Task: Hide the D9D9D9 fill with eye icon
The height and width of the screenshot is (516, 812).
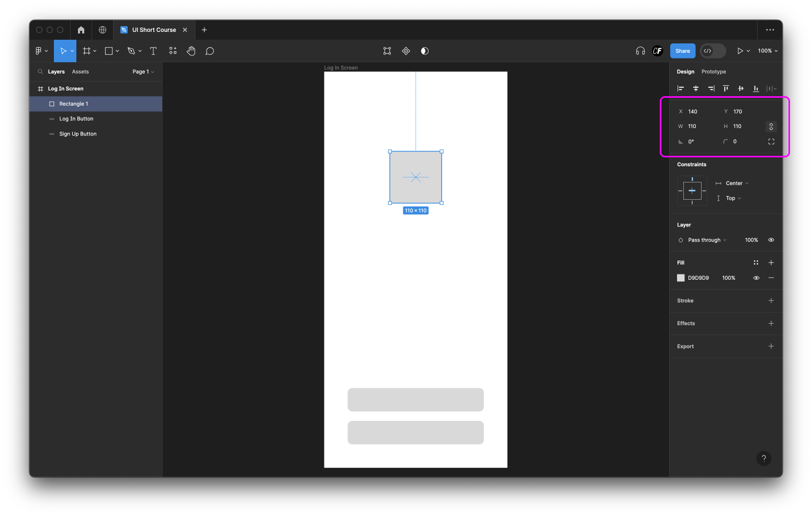Action: (x=756, y=278)
